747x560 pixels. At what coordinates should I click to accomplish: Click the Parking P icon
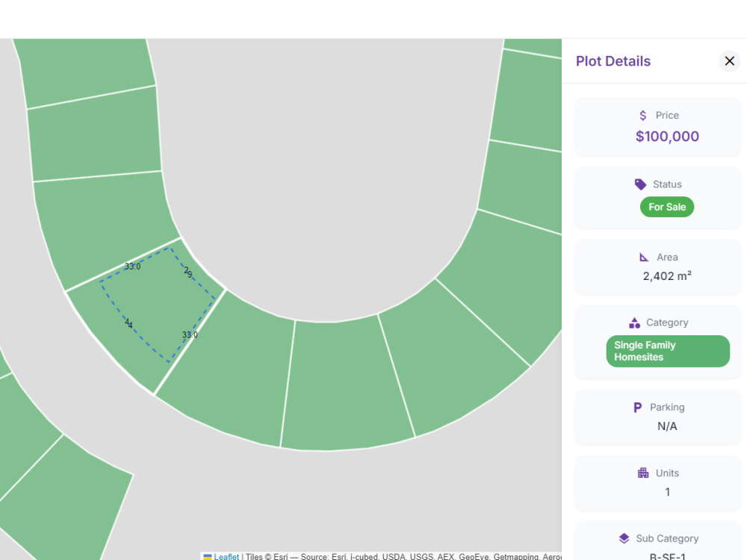637,408
